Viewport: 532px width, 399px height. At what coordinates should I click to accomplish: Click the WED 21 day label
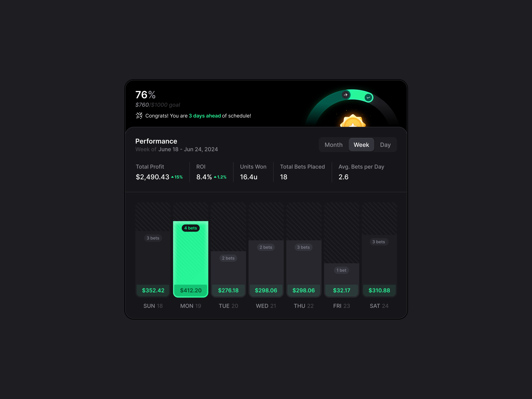[x=266, y=306]
